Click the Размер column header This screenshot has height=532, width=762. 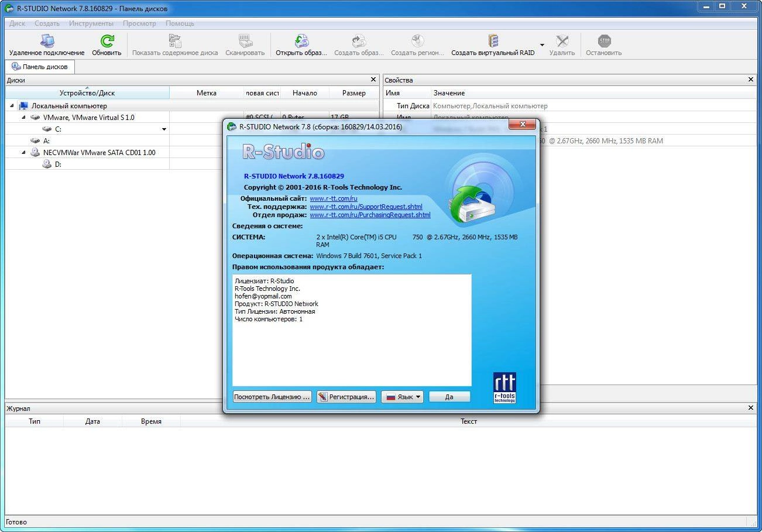353,93
